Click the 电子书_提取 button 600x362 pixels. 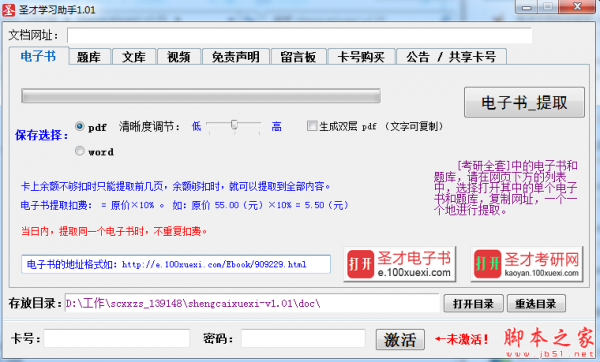tap(524, 102)
